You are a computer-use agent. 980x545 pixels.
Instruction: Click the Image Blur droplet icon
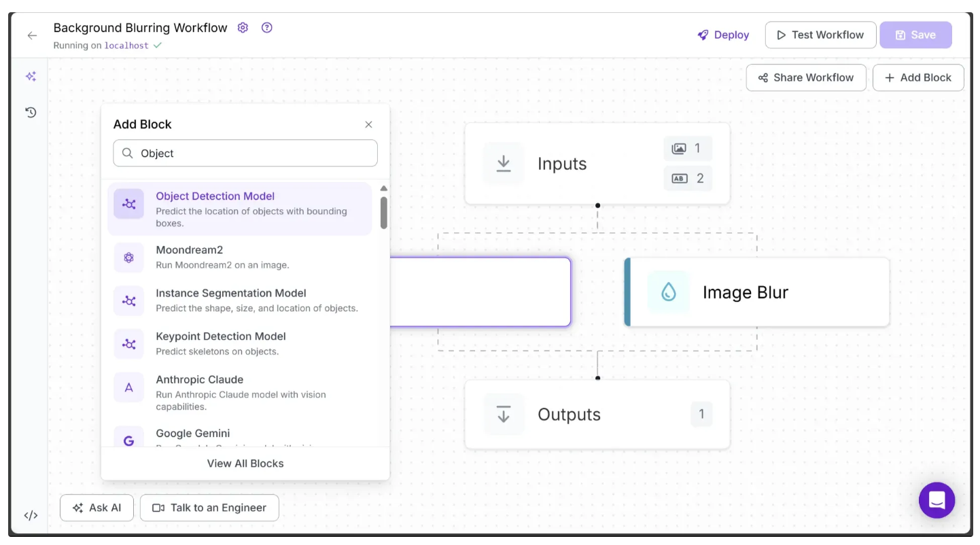pyautogui.click(x=669, y=292)
